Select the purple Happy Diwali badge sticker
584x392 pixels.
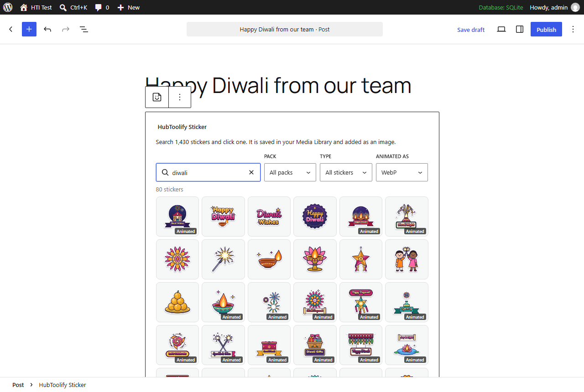(x=315, y=217)
